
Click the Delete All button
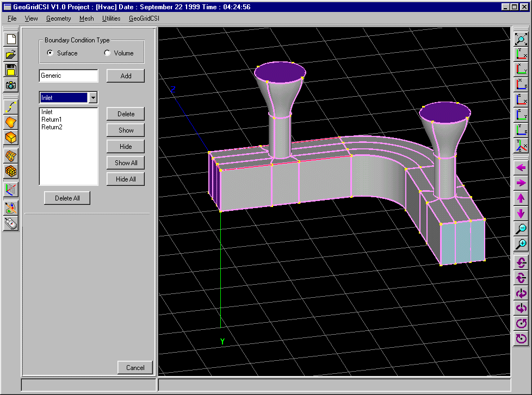click(x=67, y=198)
